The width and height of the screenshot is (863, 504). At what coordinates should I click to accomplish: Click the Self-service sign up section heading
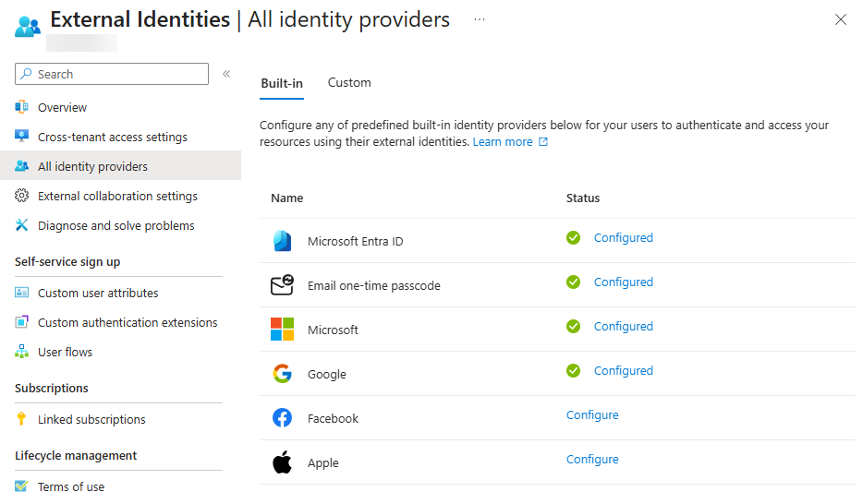pyautogui.click(x=67, y=262)
